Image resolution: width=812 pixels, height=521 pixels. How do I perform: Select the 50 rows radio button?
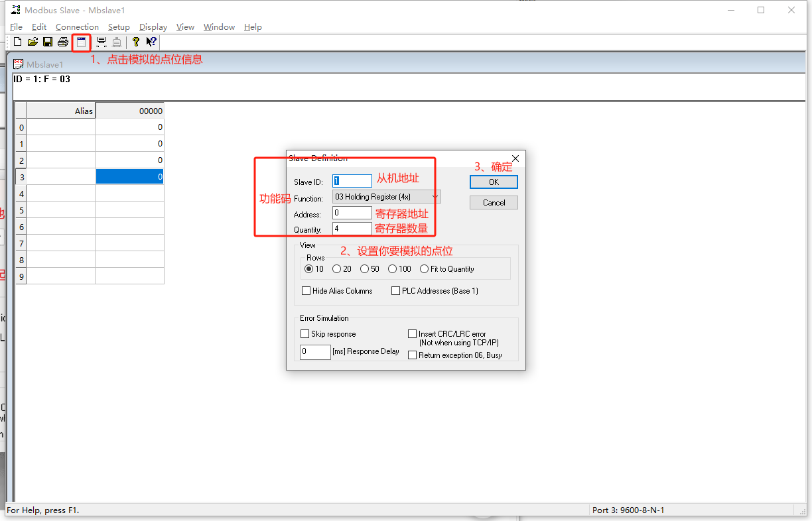(364, 269)
